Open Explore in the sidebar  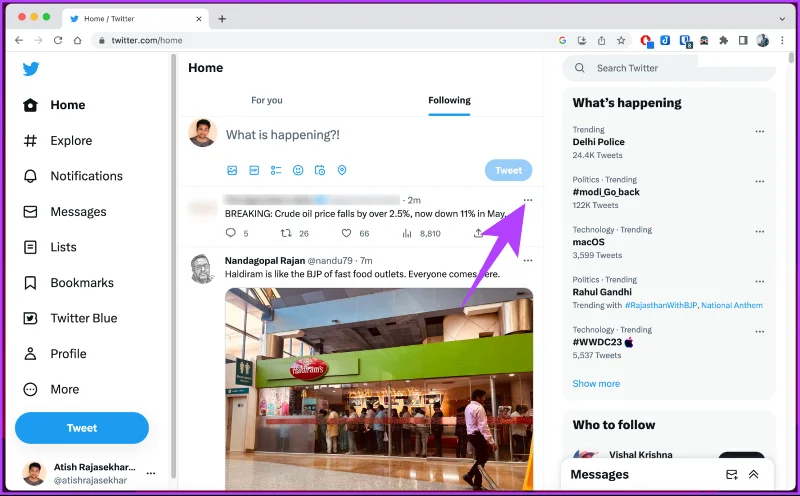pyautogui.click(x=58, y=140)
